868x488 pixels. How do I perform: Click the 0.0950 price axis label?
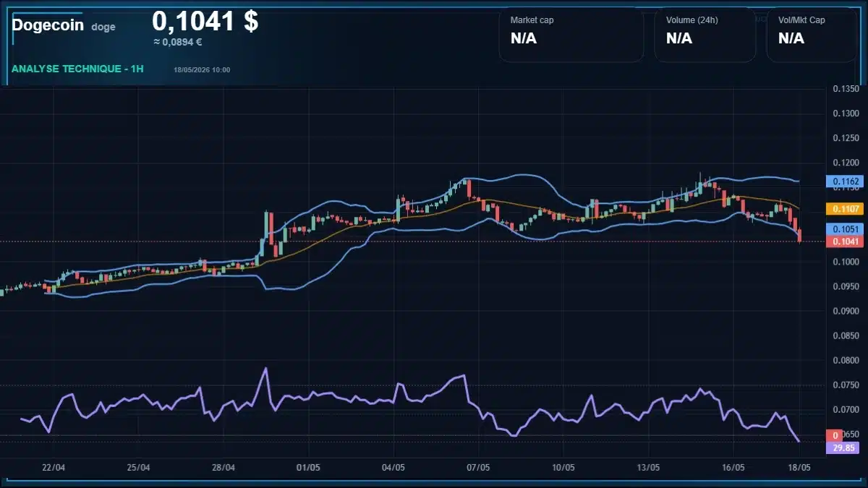[x=846, y=286]
